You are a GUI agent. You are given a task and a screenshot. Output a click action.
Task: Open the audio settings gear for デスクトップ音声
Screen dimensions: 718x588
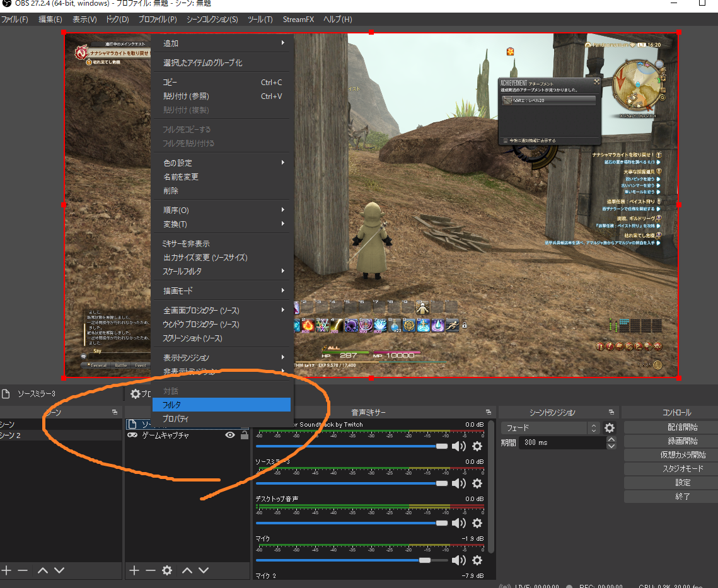pos(477,524)
